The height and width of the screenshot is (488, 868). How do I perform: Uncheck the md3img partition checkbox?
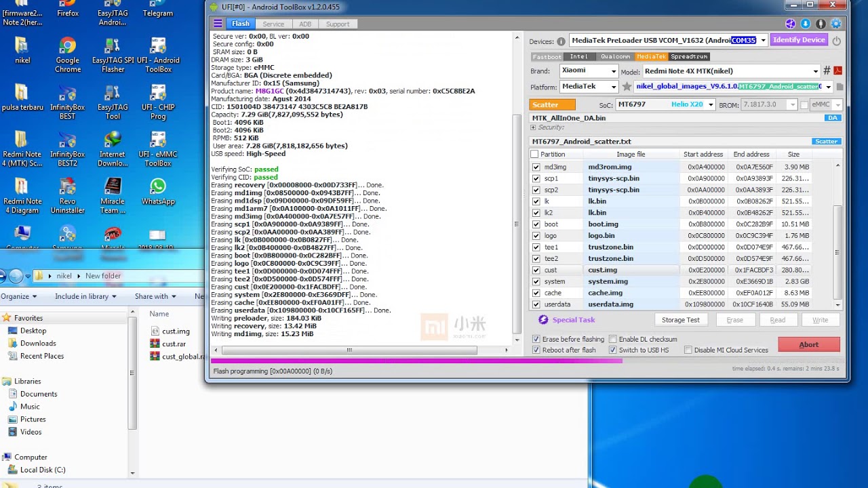click(x=536, y=167)
